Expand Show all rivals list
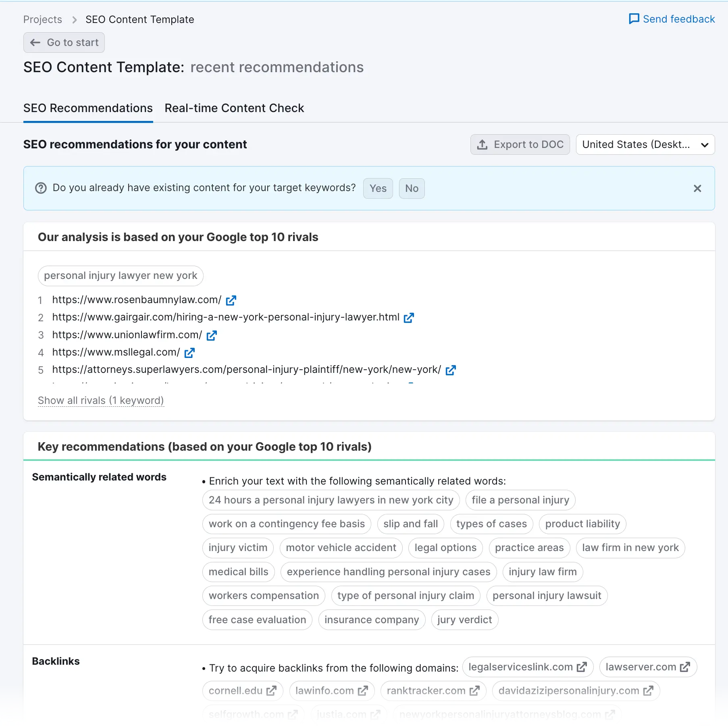Screen dimensions: 728x728 (x=101, y=400)
